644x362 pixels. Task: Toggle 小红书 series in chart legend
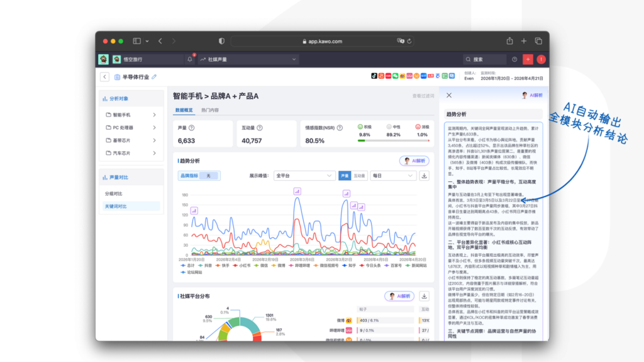click(x=241, y=266)
